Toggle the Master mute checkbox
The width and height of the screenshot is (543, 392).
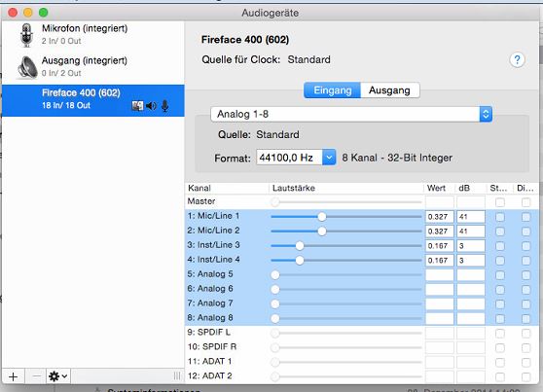pos(500,202)
